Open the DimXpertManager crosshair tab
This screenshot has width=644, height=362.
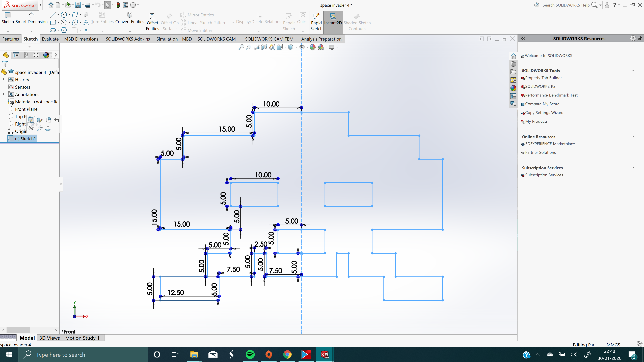point(36,55)
